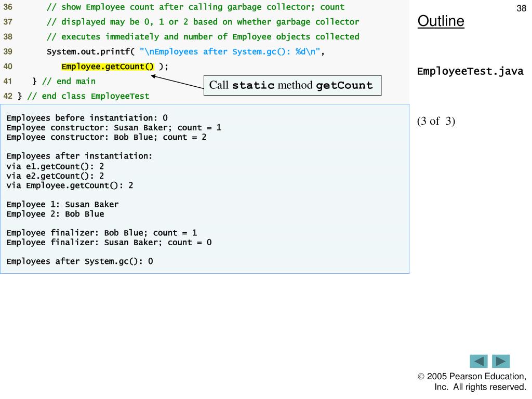This screenshot has height=399, width=532.
Task: Select the EmployeeTest.java file name
Action: pyautogui.click(x=470, y=71)
